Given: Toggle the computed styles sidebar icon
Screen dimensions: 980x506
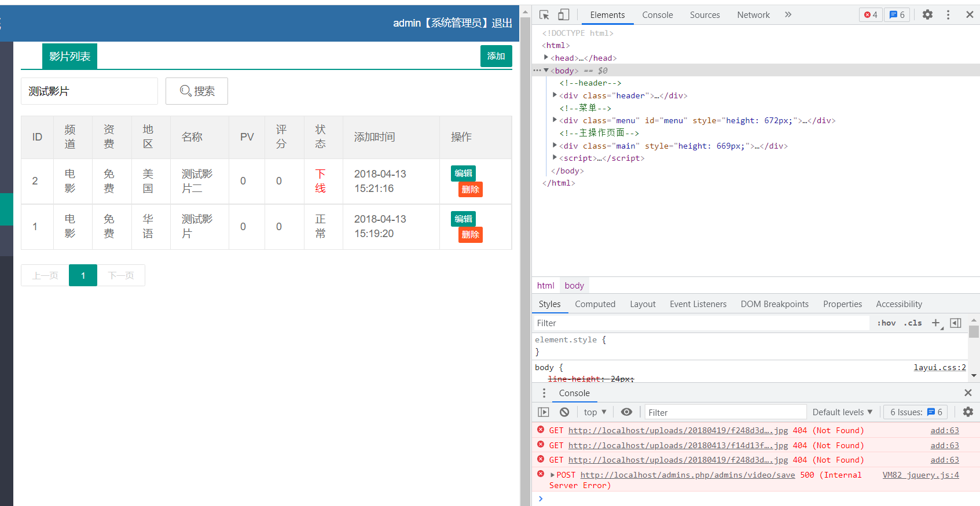Looking at the screenshot, I should pyautogui.click(x=956, y=323).
